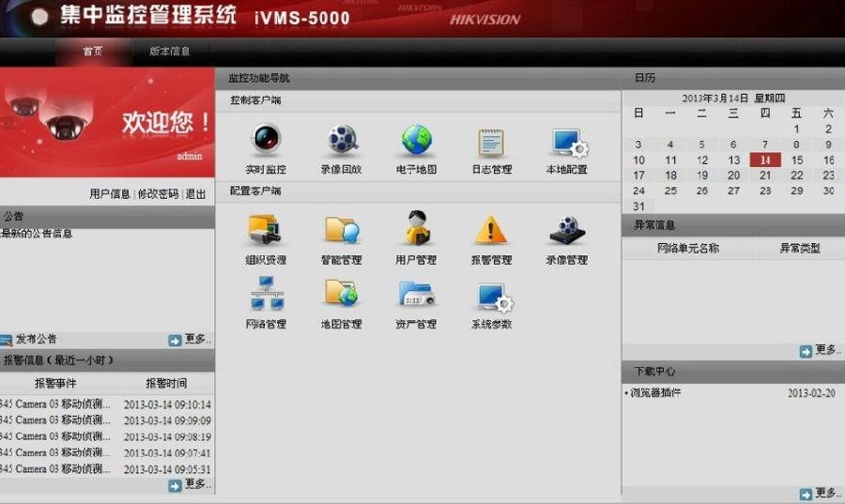
Task: Select calendar date 20
Action: pyautogui.click(x=733, y=176)
